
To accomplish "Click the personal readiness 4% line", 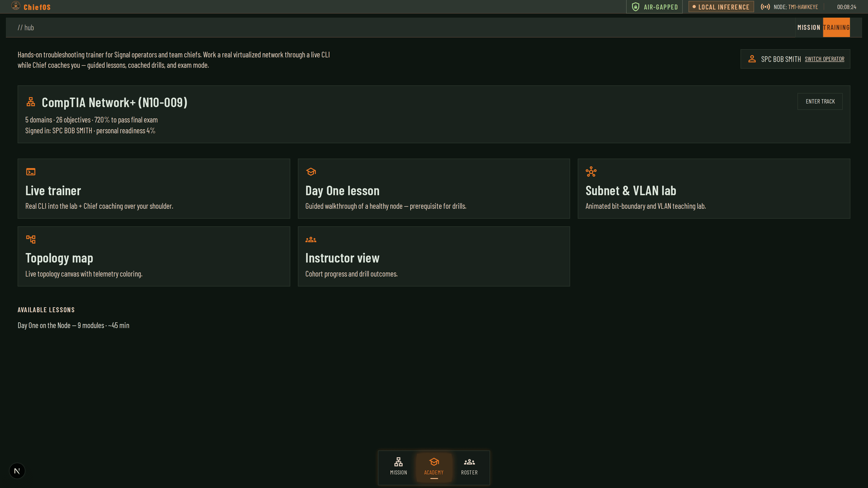I will click(90, 131).
